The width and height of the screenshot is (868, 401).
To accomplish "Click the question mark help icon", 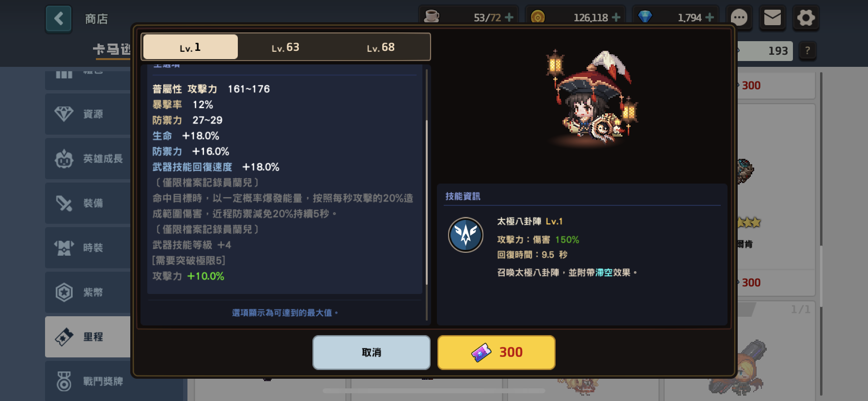I will tap(807, 50).
